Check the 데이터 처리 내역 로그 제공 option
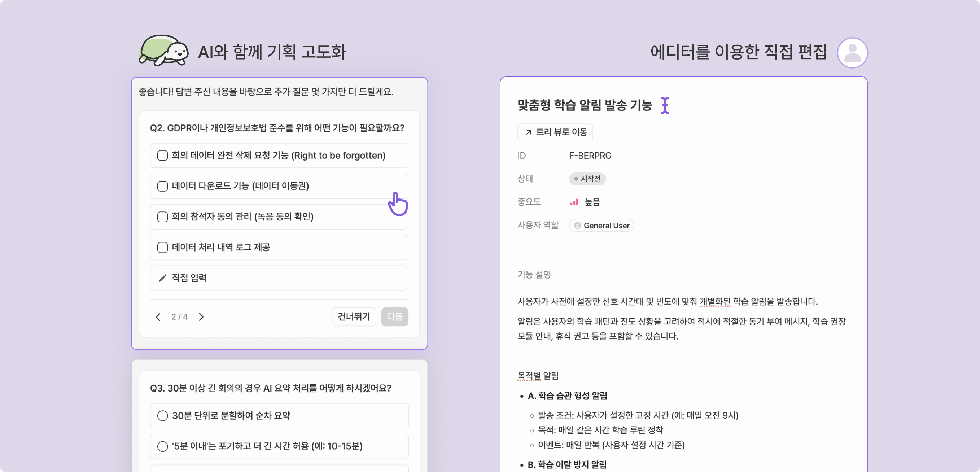980x472 pixels. (162, 247)
